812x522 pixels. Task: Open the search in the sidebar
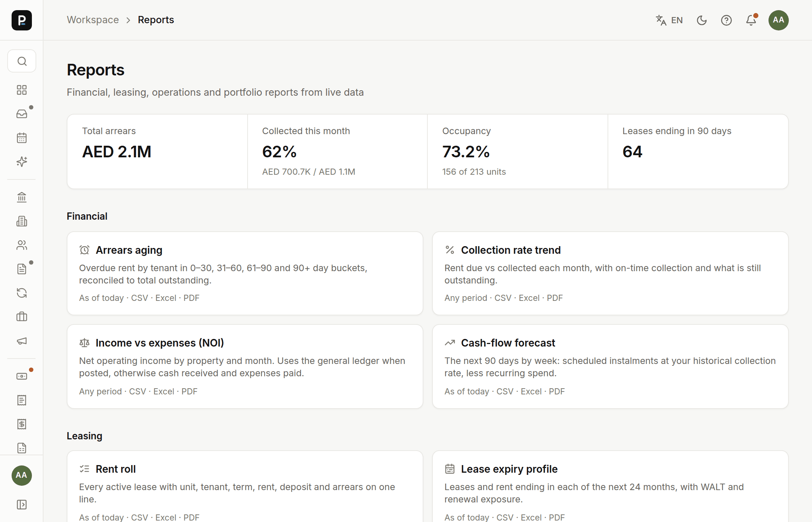click(22, 61)
